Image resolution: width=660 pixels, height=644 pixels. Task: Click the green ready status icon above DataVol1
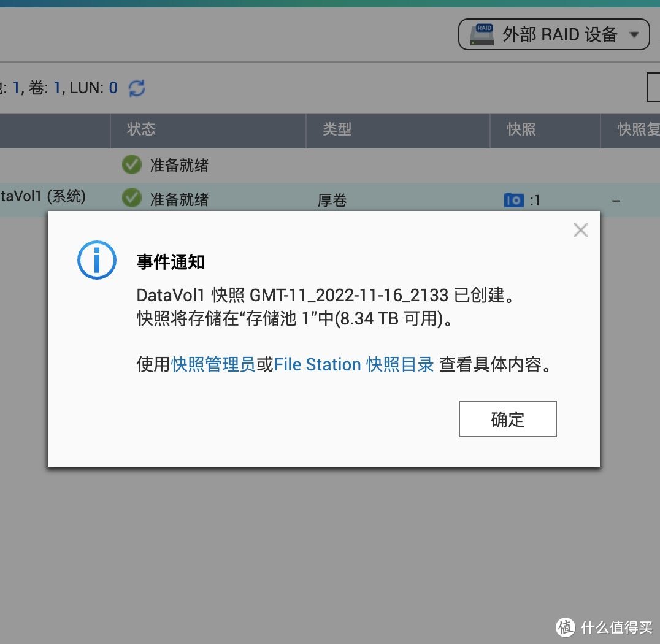(x=131, y=164)
